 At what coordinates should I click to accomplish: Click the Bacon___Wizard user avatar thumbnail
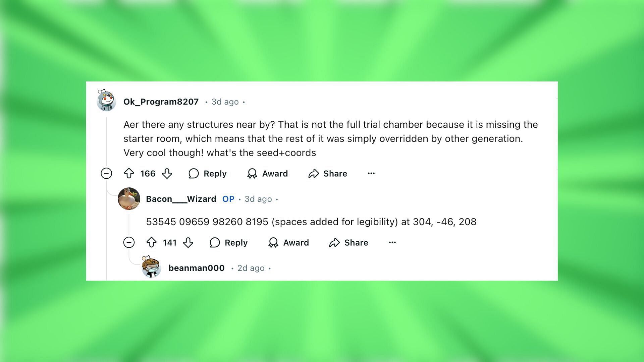tap(128, 198)
